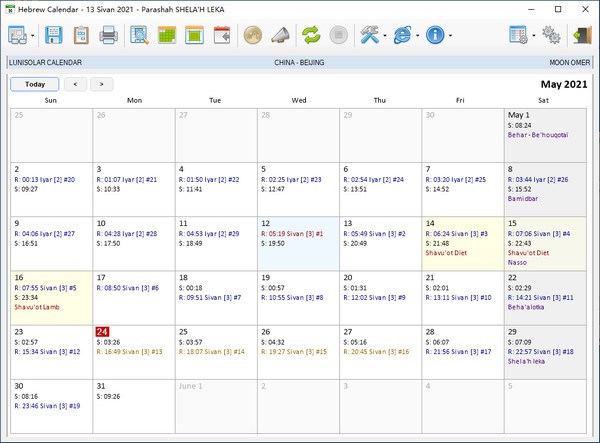Image resolution: width=600 pixels, height=443 pixels.
Task: Open the gears settings icon
Action: tap(552, 36)
